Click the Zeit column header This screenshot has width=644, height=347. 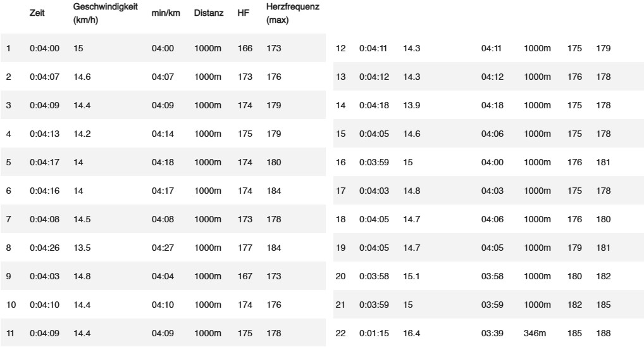[x=37, y=13]
